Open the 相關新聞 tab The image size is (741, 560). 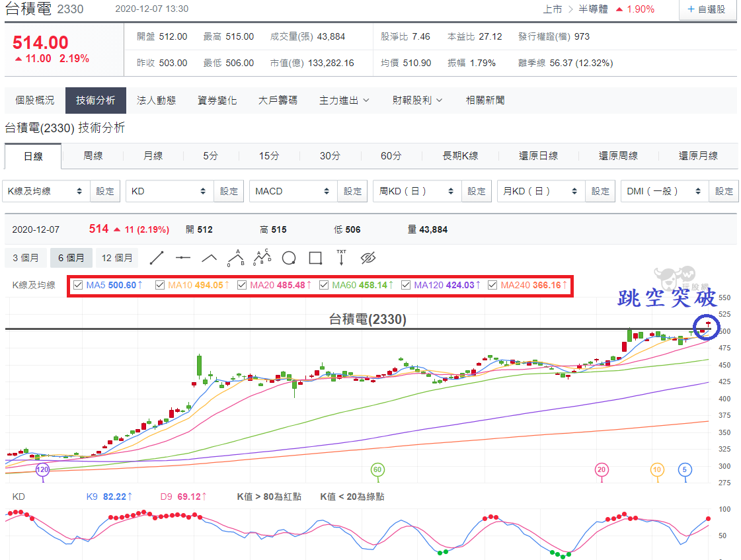pos(485,100)
